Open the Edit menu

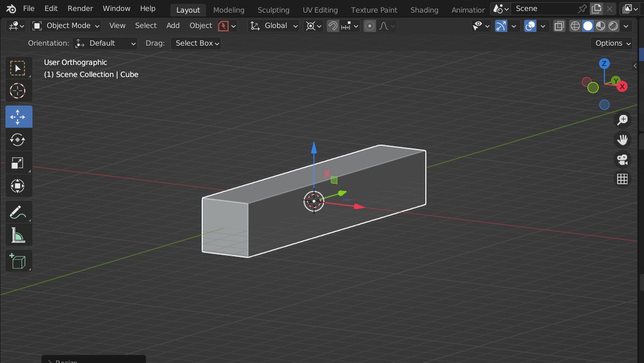(x=51, y=9)
